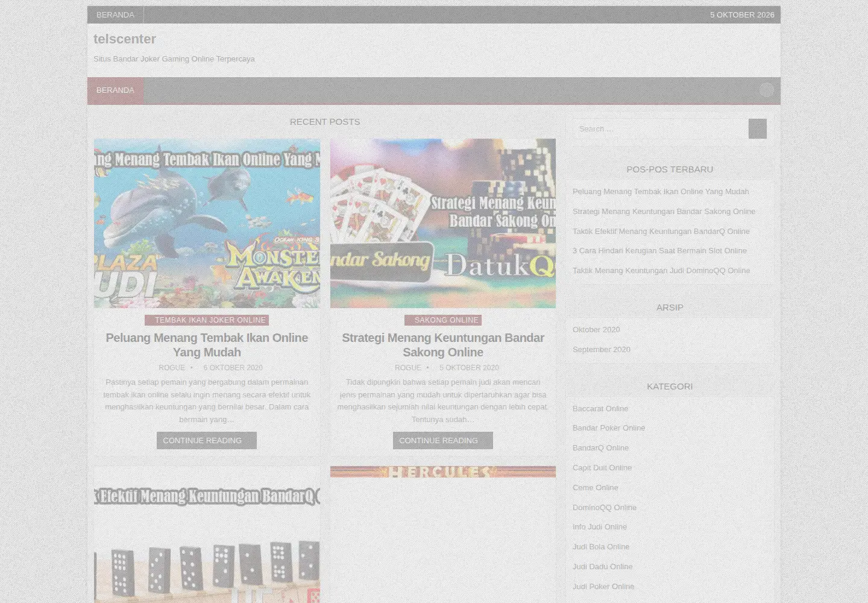Select the BandarQ Online category
The width and height of the screenshot is (868, 603).
pos(600,447)
